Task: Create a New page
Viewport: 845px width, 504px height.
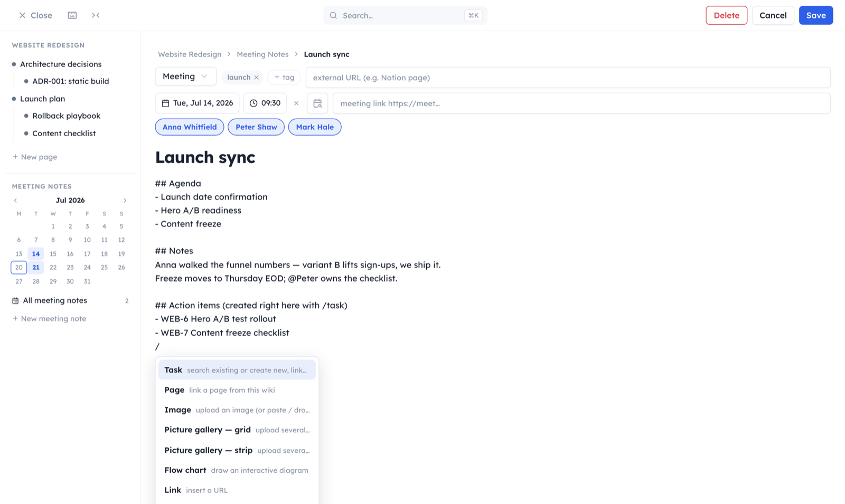Action: point(35,157)
